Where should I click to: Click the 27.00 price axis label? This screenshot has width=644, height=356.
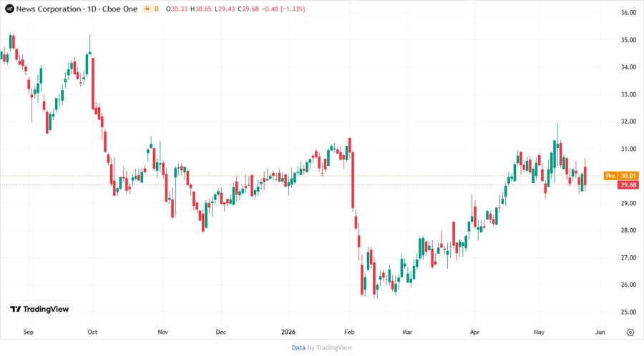coord(628,257)
